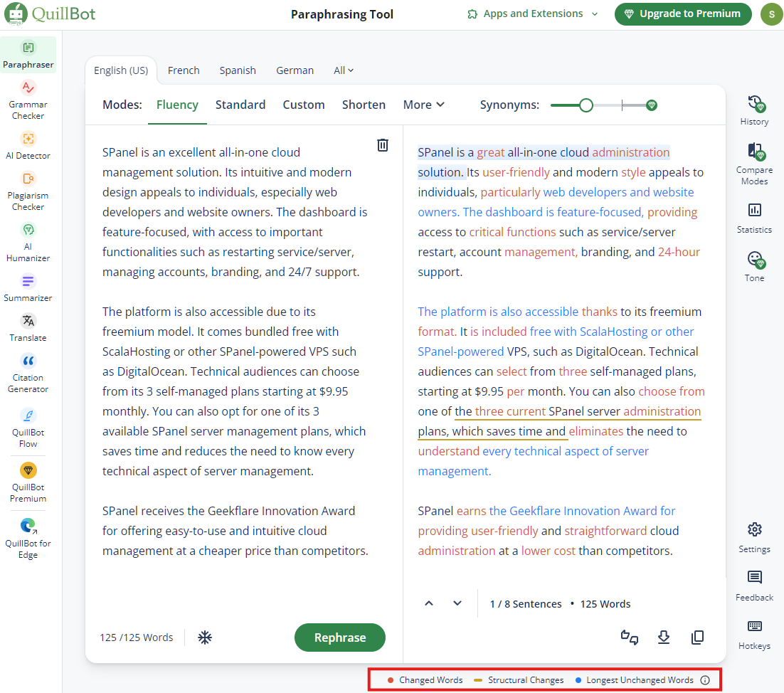Show info about Longest Unchanged Words

pos(705,680)
